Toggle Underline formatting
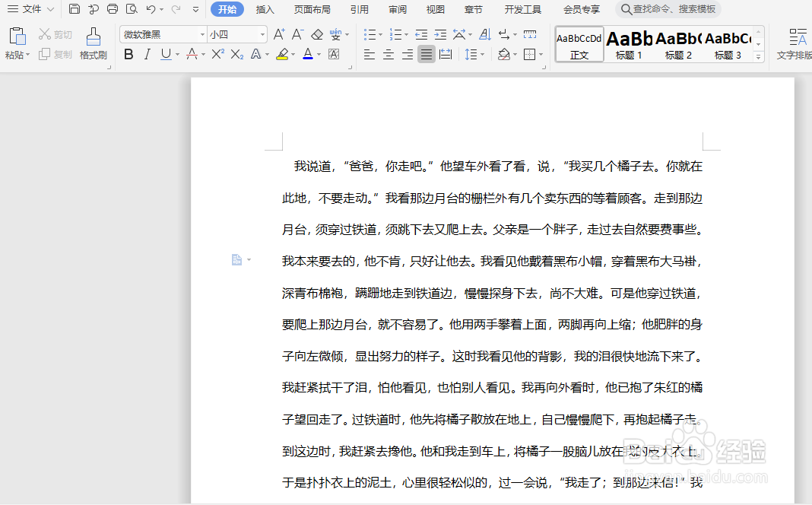Image resolution: width=812 pixels, height=505 pixels. click(166, 54)
